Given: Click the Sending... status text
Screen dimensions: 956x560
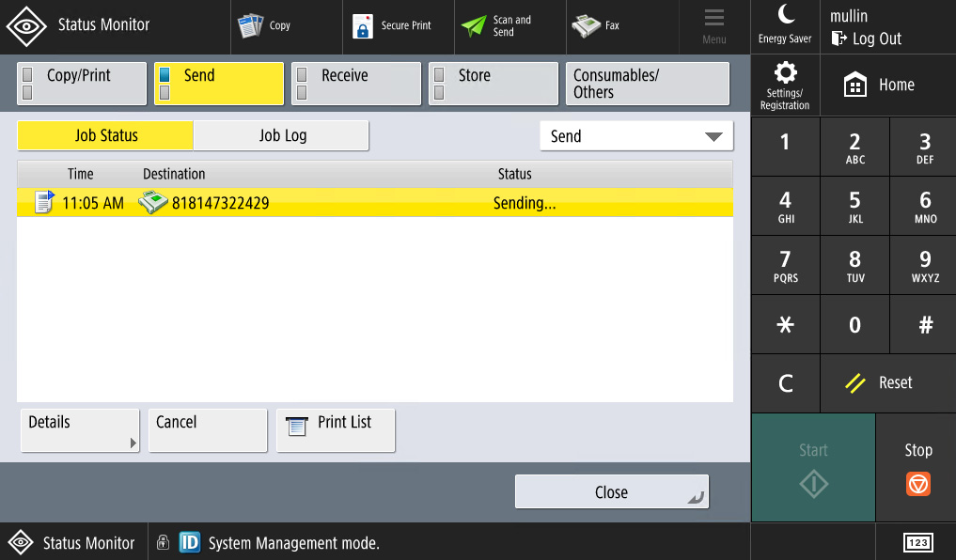Looking at the screenshot, I should 525,203.
